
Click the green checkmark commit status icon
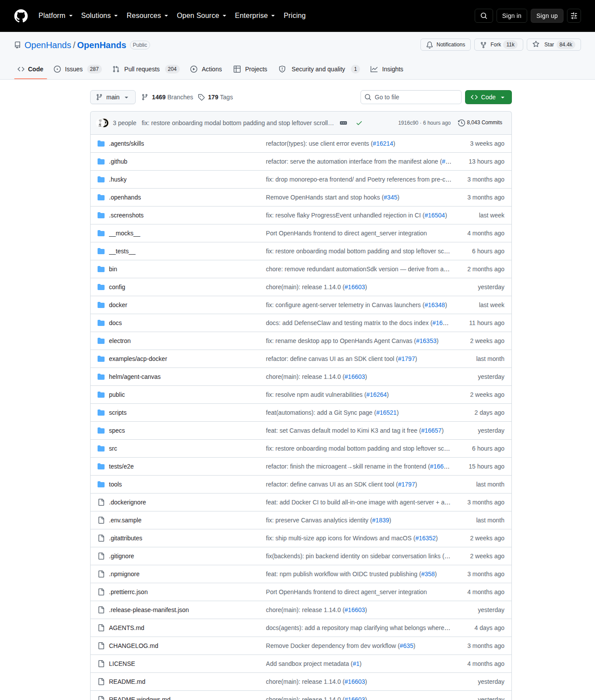[359, 123]
